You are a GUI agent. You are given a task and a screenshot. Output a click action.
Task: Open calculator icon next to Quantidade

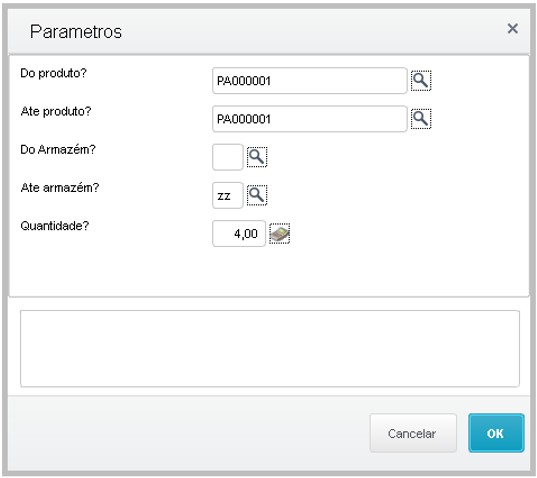click(x=279, y=234)
